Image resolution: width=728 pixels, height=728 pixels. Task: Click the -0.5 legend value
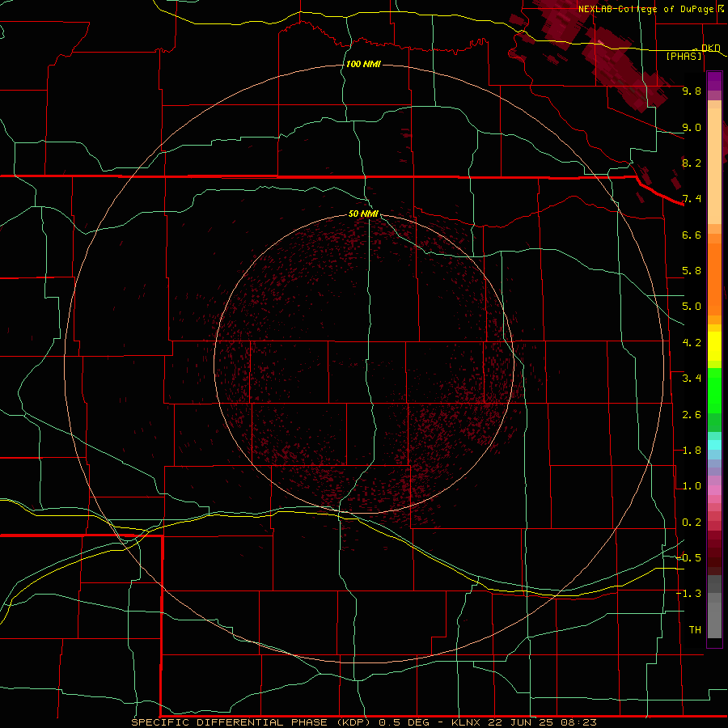coord(688,558)
